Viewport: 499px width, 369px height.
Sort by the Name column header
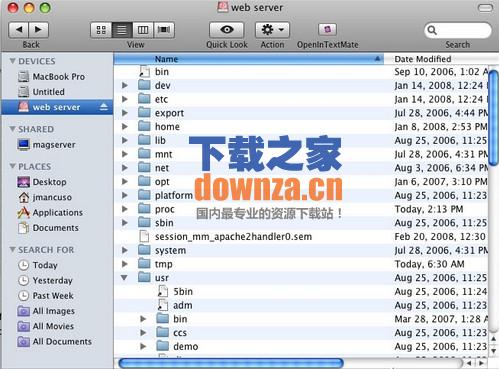(x=249, y=59)
